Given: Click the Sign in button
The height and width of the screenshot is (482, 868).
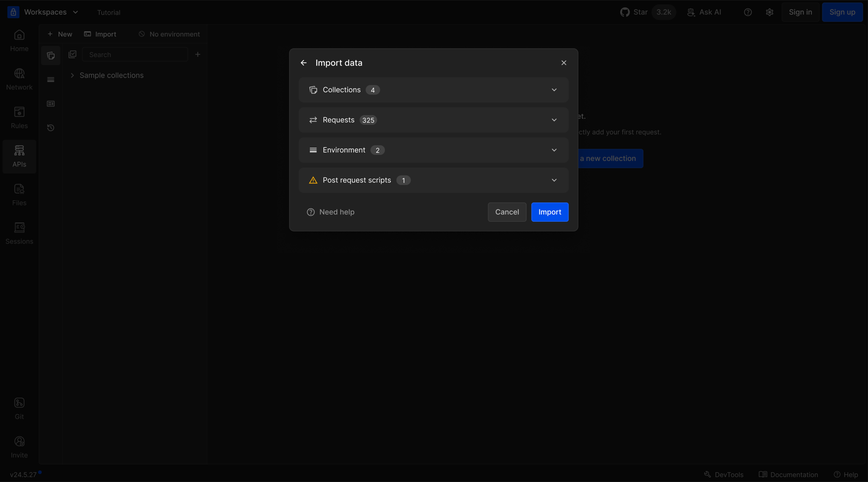Looking at the screenshot, I should pos(800,12).
